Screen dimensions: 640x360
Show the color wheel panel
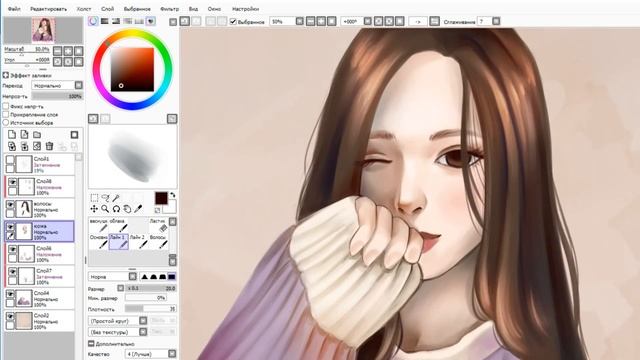(93, 21)
